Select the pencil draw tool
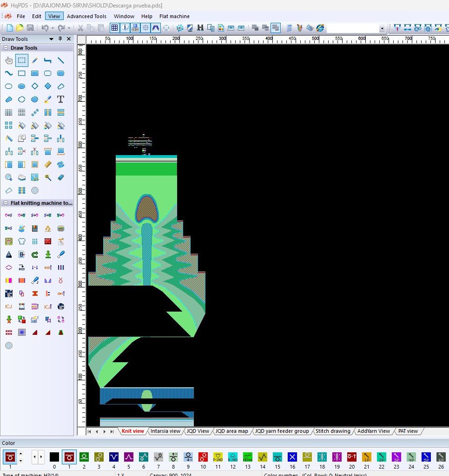Screen dimensions: 449x476 pos(34,60)
